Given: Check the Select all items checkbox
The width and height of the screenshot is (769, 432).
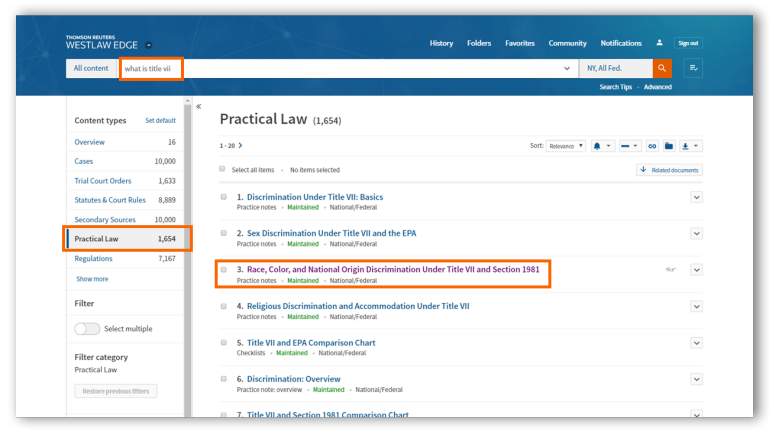Looking at the screenshot, I should [223, 170].
